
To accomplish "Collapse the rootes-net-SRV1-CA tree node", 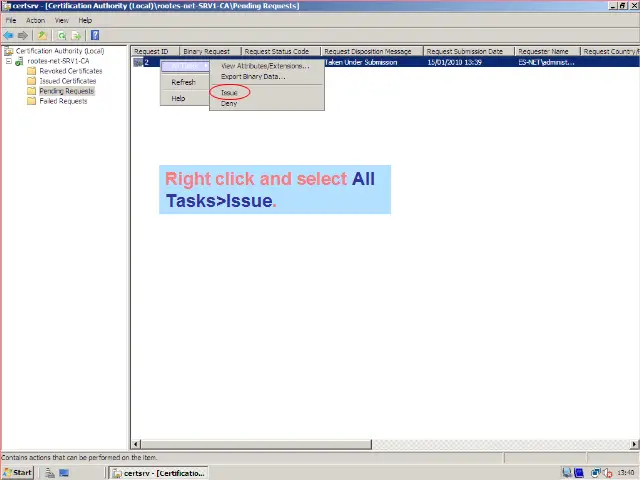I will [x=8, y=61].
